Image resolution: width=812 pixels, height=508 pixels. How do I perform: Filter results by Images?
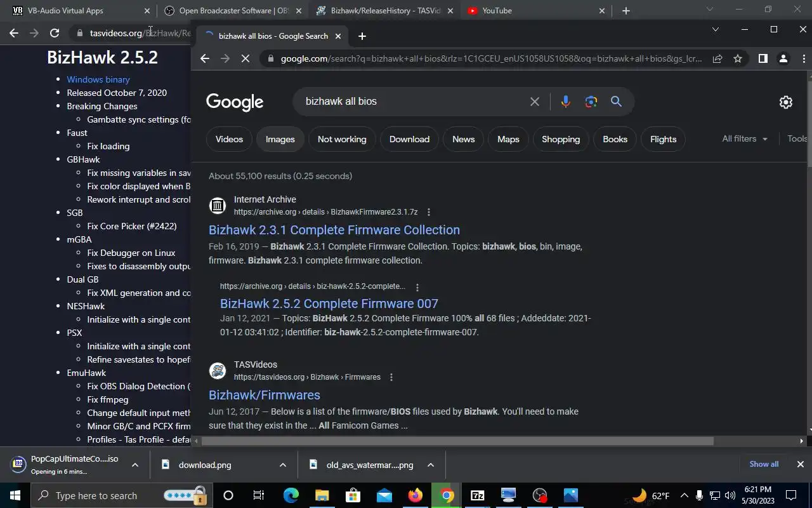(280, 139)
